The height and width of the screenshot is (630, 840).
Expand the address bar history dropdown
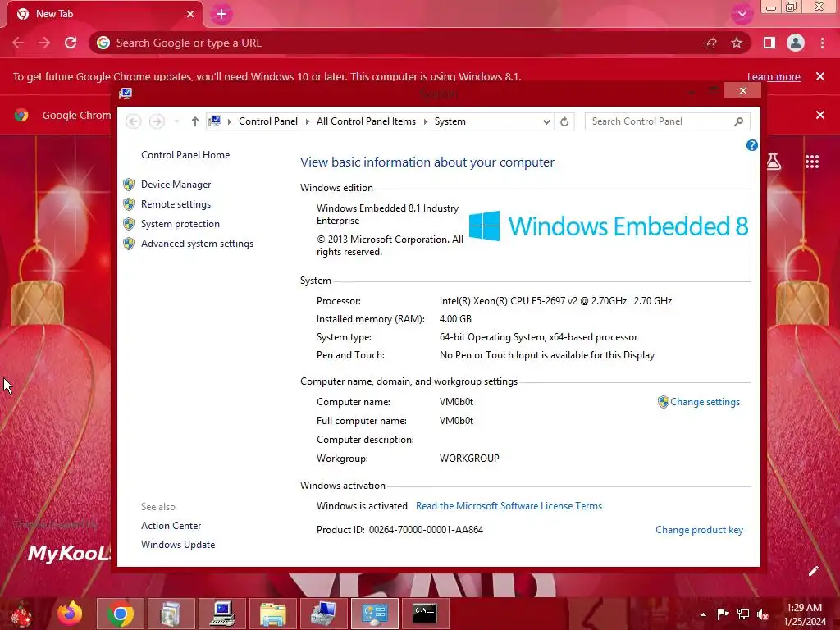[x=546, y=121]
